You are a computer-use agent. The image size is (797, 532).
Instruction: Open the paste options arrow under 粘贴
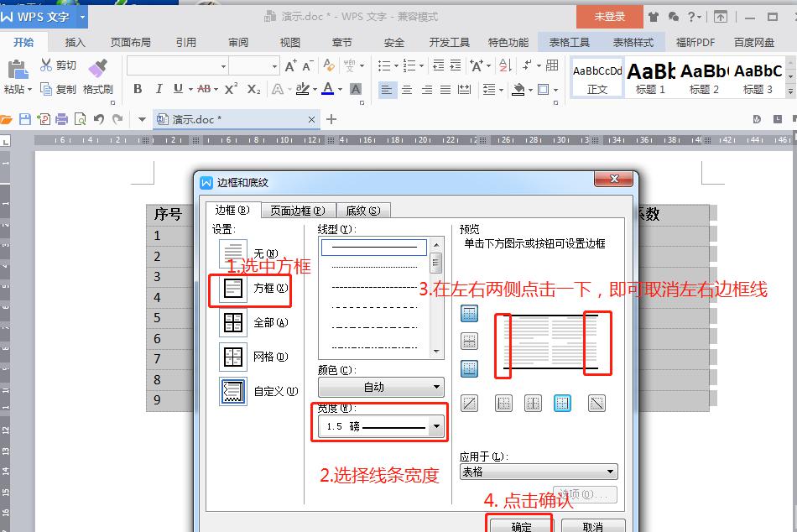[x=29, y=90]
